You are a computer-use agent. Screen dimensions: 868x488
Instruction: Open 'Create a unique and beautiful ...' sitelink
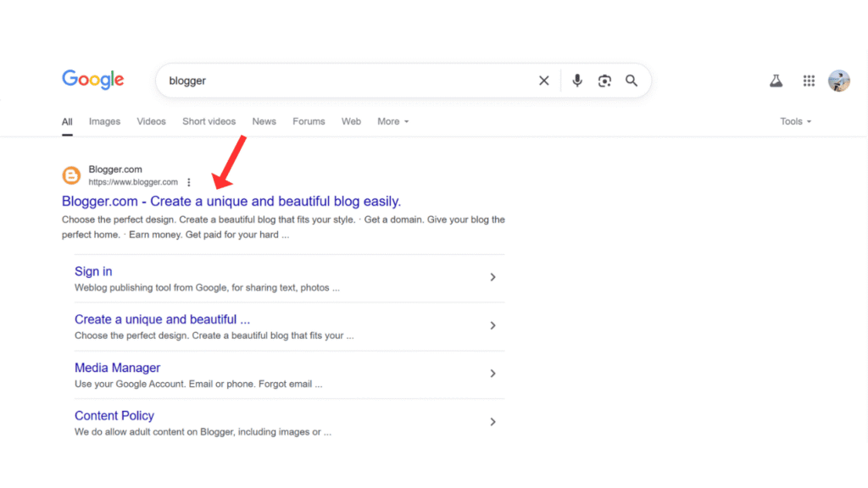(x=162, y=319)
